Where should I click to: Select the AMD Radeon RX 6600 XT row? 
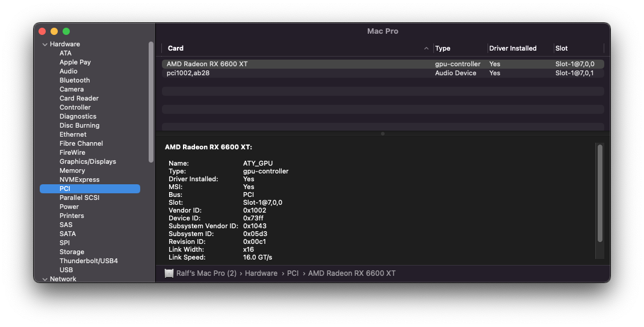tap(383, 64)
